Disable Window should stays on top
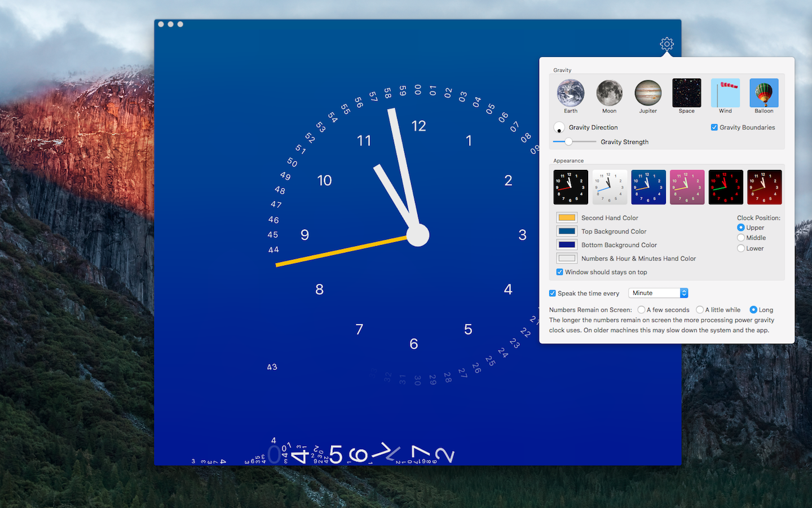The height and width of the screenshot is (508, 812). click(x=559, y=271)
